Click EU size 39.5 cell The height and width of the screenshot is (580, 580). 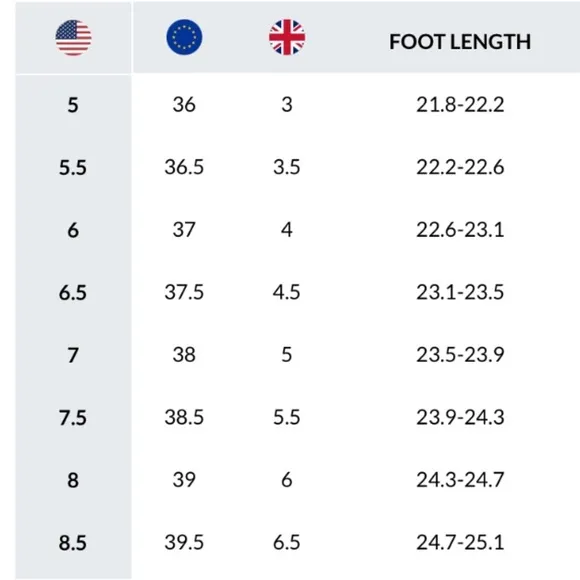coord(184,542)
